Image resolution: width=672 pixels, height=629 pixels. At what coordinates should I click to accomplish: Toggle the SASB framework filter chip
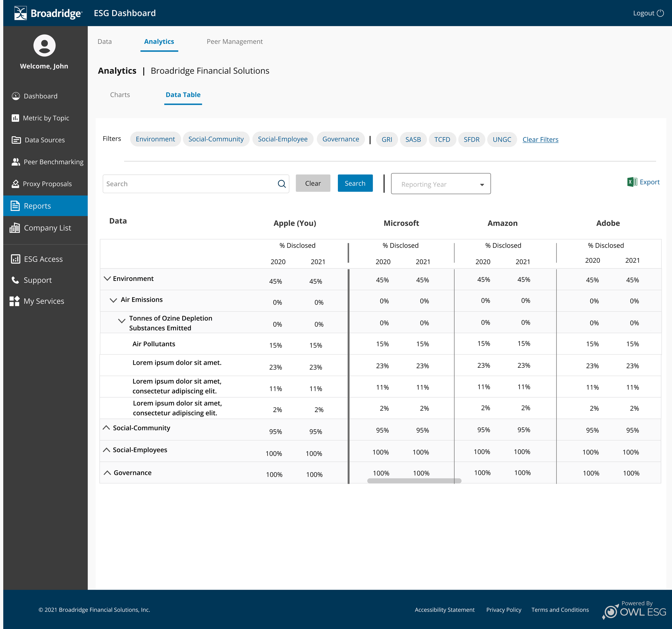(x=413, y=139)
